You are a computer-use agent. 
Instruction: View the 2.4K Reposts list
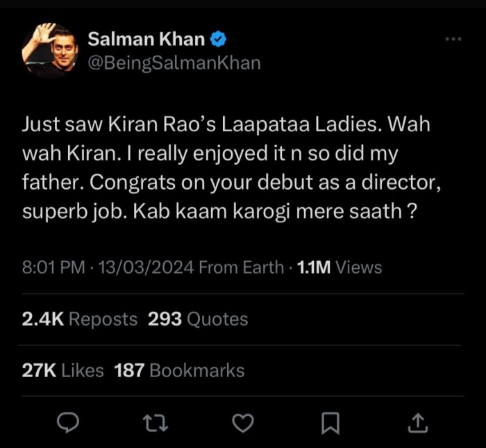[80, 319]
